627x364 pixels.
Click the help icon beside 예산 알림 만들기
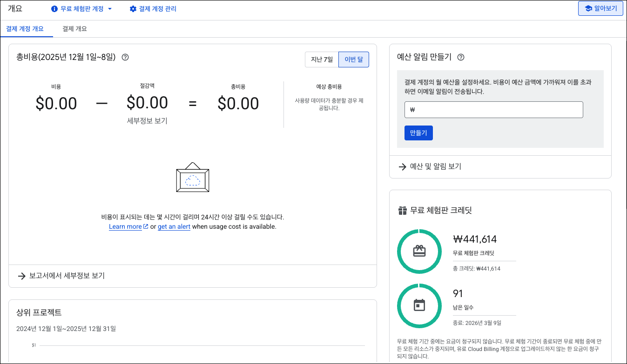click(461, 57)
